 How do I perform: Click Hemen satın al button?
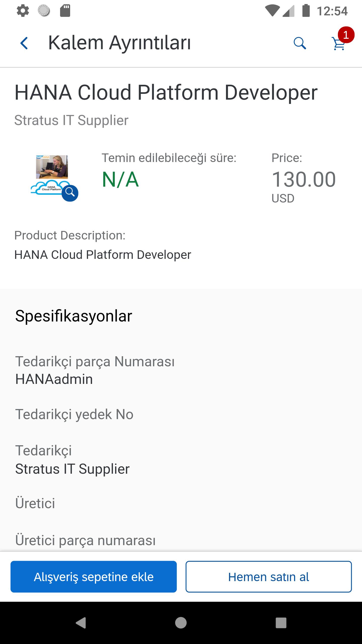tap(268, 577)
